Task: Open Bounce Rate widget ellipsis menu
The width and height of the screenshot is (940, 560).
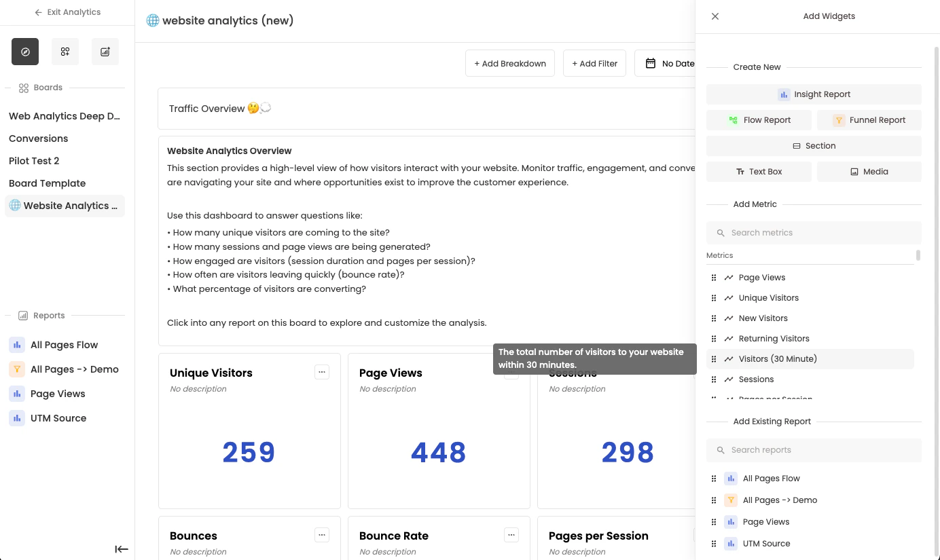Action: point(511,534)
